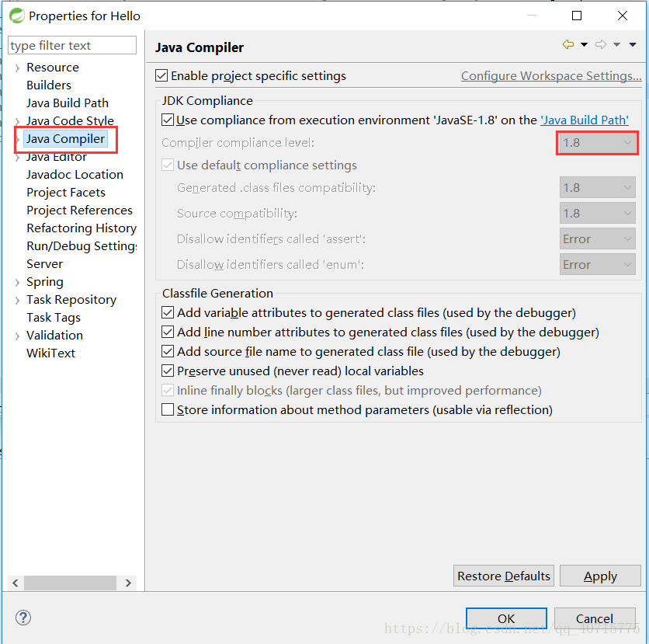Expand the Java Code Style node

tap(17, 121)
